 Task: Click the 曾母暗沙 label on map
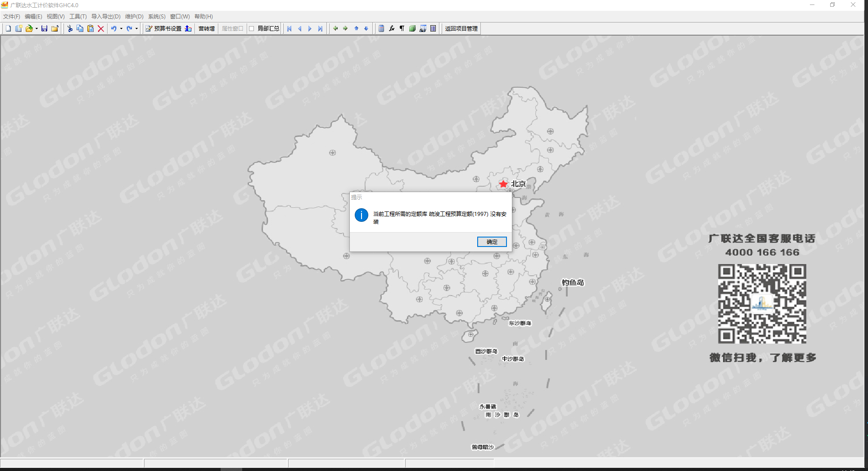tap(483, 447)
